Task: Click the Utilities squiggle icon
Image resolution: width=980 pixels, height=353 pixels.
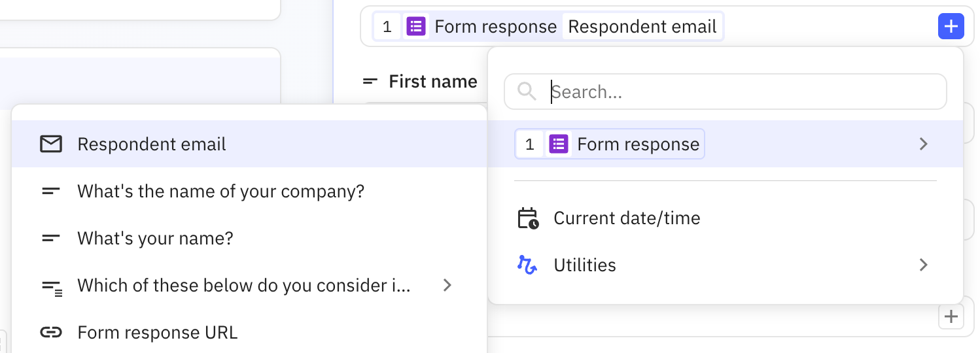Action: point(527,265)
